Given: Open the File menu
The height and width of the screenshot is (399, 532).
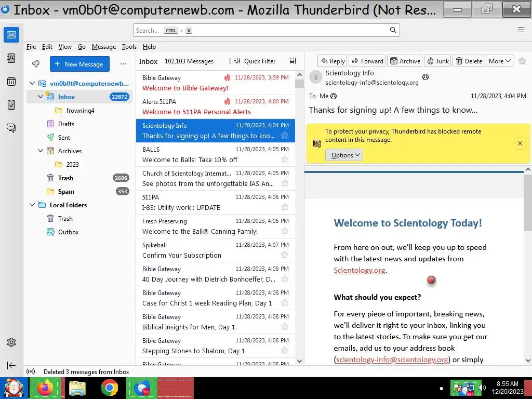Looking at the screenshot, I should tap(31, 47).
